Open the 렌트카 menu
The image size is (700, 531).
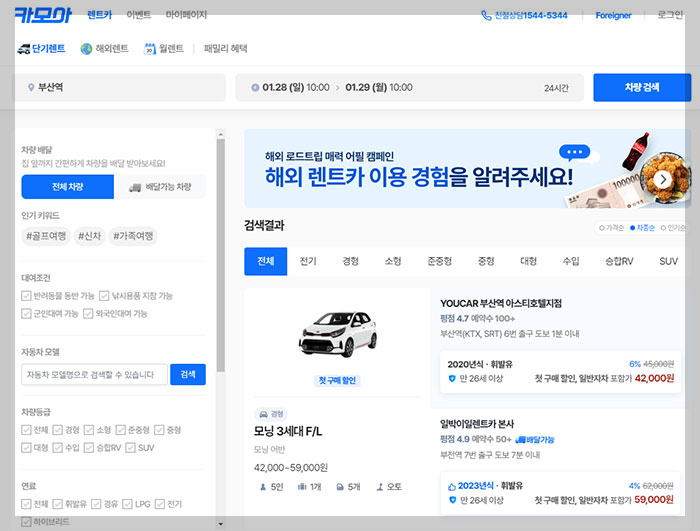click(x=100, y=15)
